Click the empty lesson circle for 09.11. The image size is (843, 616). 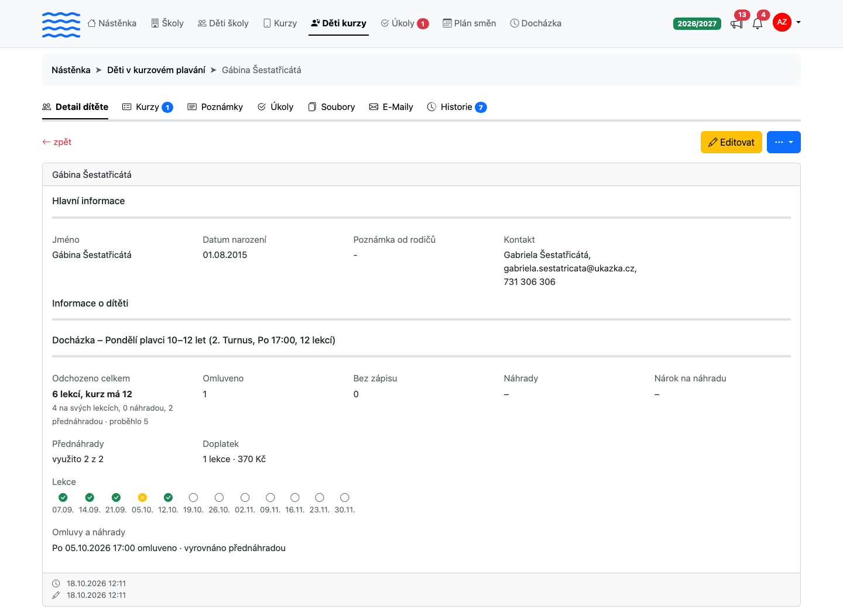[x=270, y=497]
